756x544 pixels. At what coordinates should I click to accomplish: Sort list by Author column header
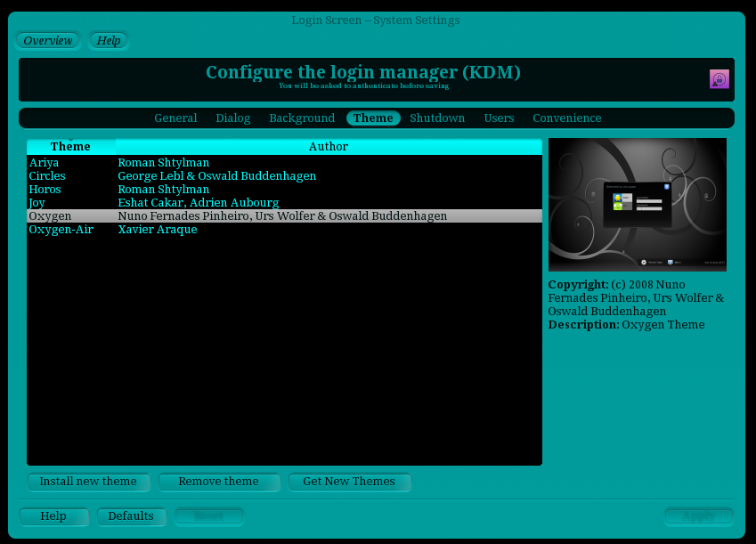pos(329,147)
